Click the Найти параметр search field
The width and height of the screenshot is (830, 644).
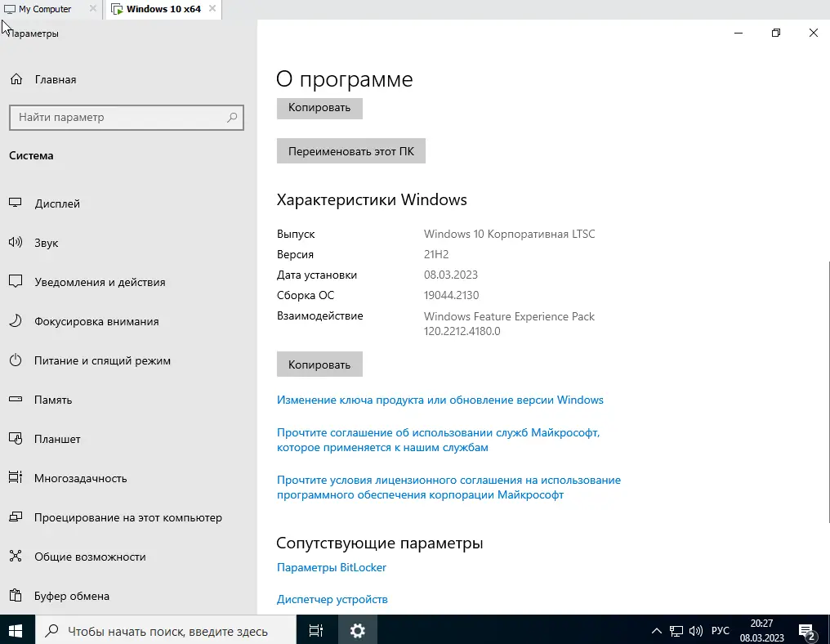[126, 118]
